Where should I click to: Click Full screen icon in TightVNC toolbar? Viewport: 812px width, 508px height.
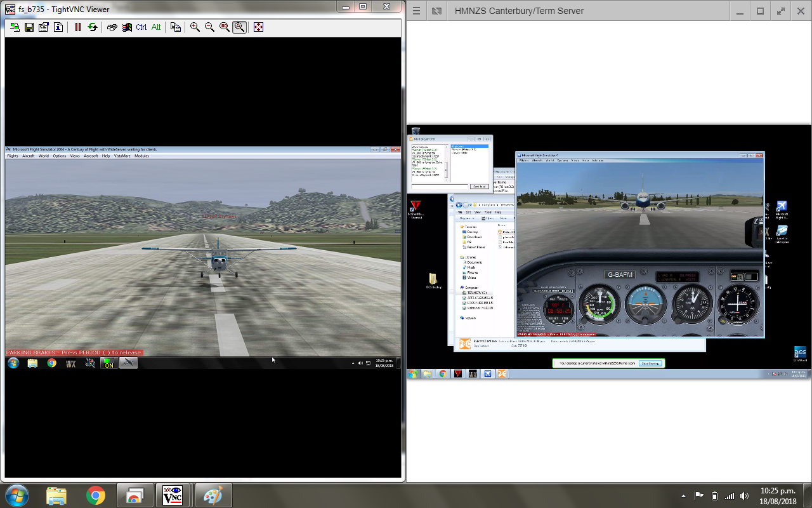pyautogui.click(x=258, y=27)
